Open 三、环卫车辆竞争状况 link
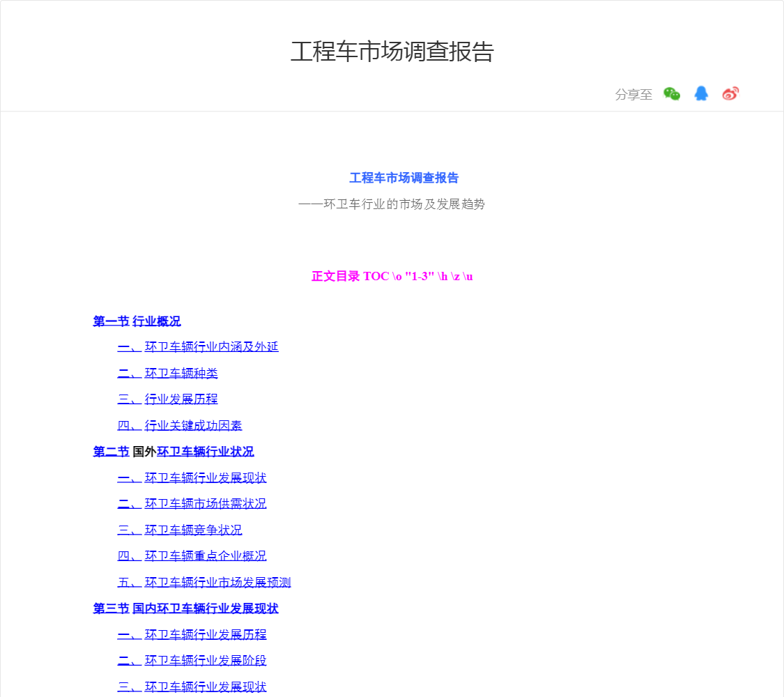Image resolution: width=784 pixels, height=697 pixels. coord(180,530)
